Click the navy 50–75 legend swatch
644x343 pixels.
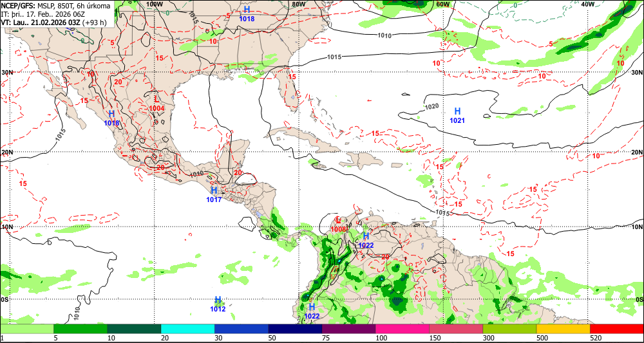coord(295,329)
